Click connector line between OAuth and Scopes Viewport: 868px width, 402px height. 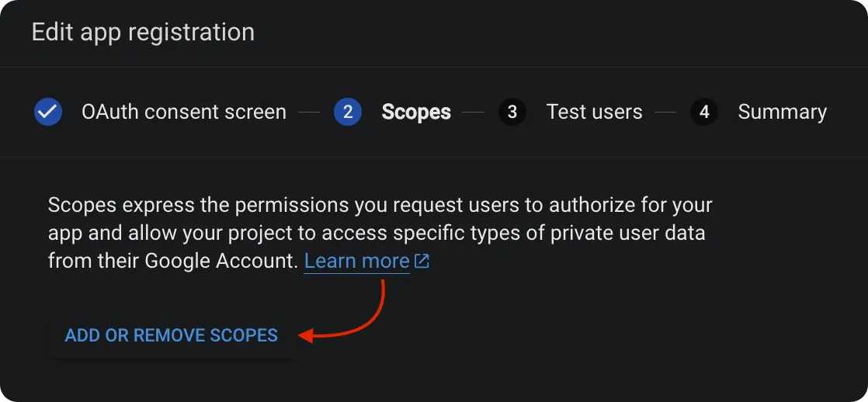(309, 113)
